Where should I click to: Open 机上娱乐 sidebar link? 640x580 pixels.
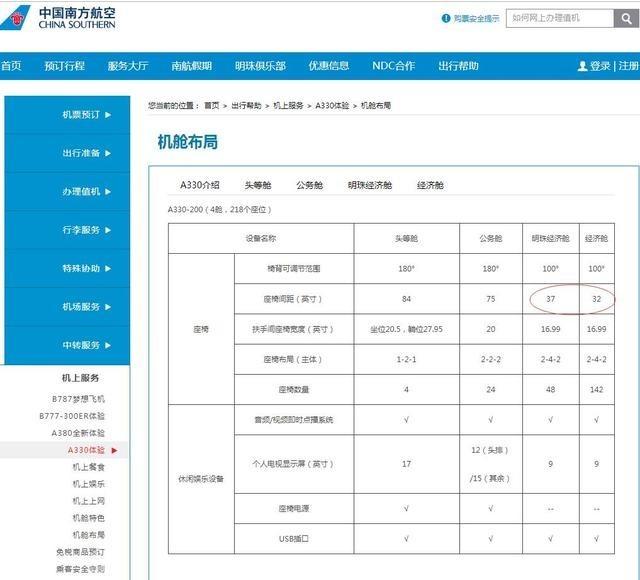[89, 484]
